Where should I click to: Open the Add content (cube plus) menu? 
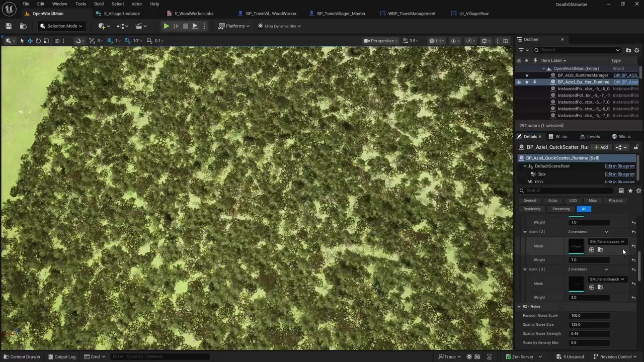(x=104, y=26)
